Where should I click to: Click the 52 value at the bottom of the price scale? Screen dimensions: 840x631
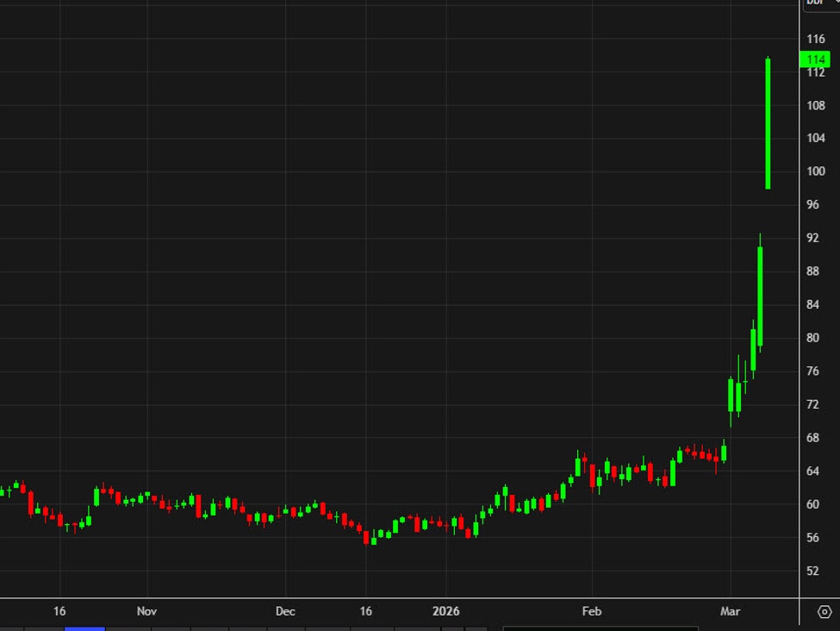click(811, 571)
